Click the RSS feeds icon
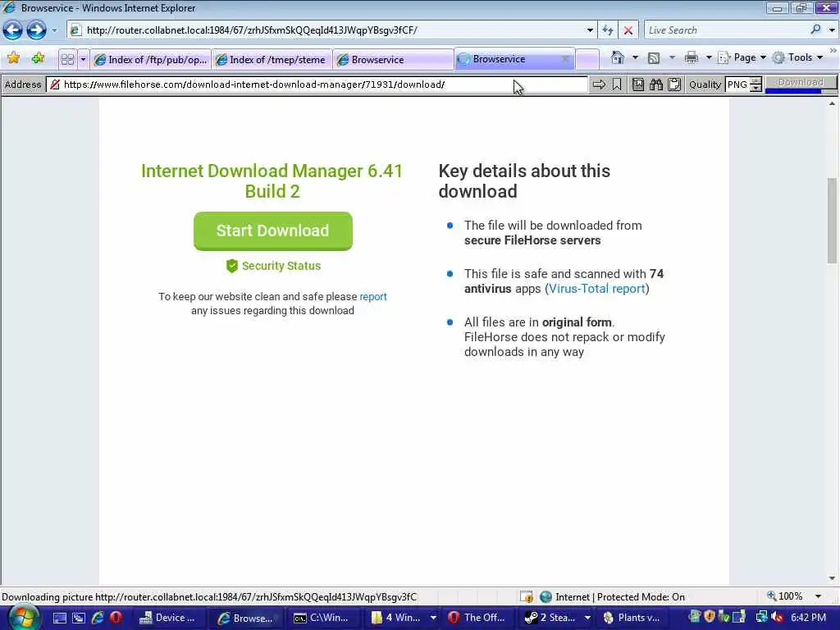 [654, 58]
